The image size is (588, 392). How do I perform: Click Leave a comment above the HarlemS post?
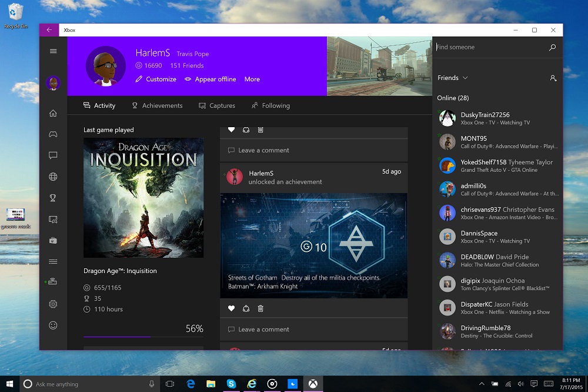point(313,150)
